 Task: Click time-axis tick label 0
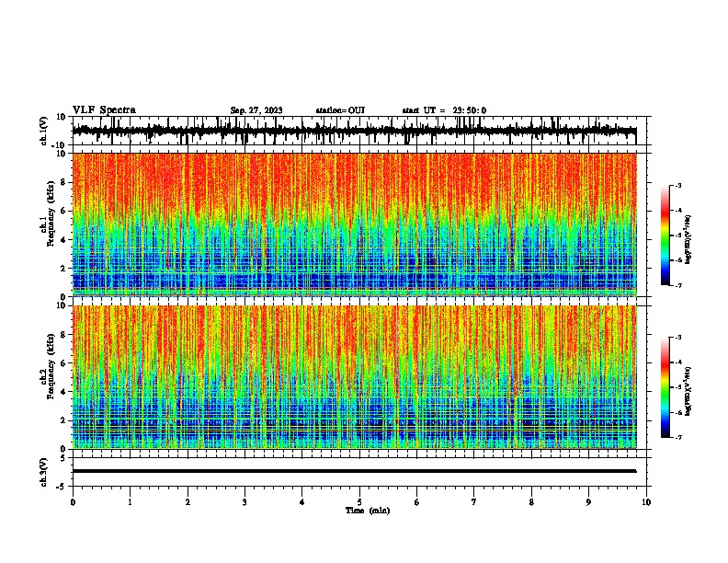[x=73, y=502]
